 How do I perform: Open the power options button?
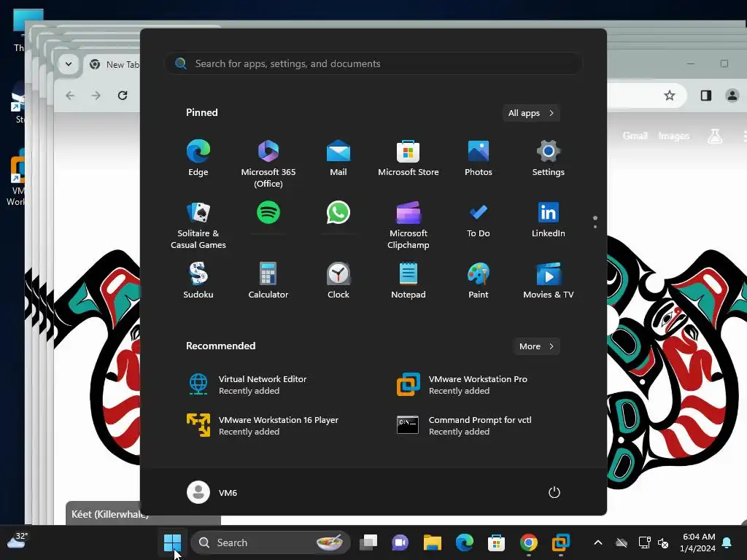coord(554,492)
